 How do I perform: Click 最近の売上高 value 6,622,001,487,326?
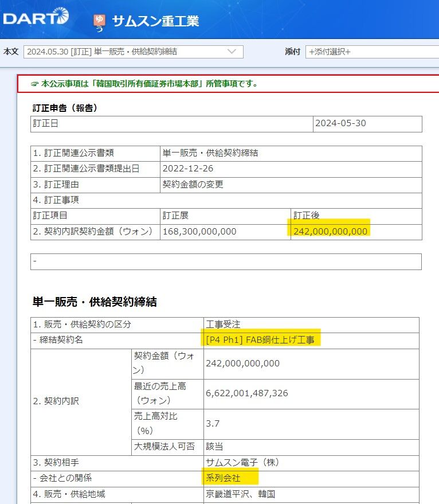pyautogui.click(x=247, y=393)
